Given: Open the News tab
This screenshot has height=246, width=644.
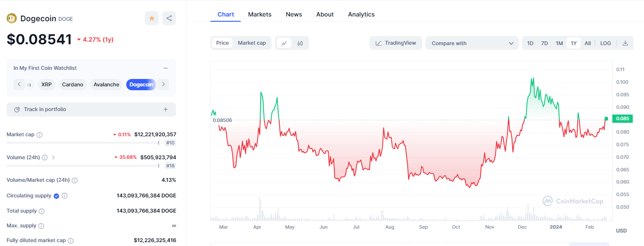Looking at the screenshot, I should (x=294, y=14).
